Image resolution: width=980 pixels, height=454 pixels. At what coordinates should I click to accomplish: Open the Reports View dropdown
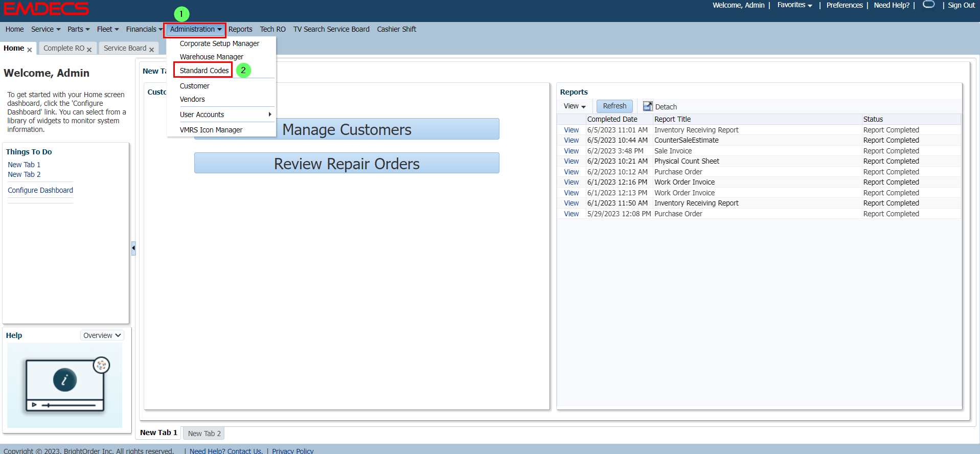tap(575, 106)
